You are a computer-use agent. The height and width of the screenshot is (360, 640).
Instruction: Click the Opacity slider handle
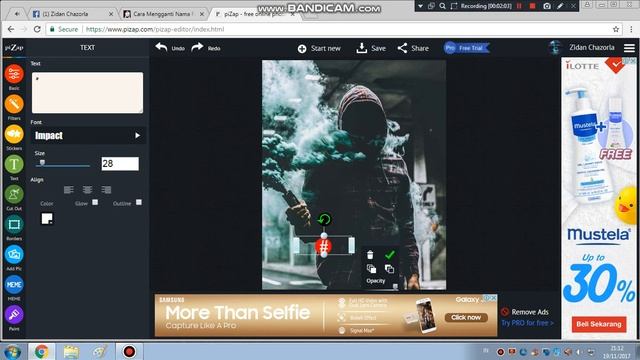click(x=395, y=287)
